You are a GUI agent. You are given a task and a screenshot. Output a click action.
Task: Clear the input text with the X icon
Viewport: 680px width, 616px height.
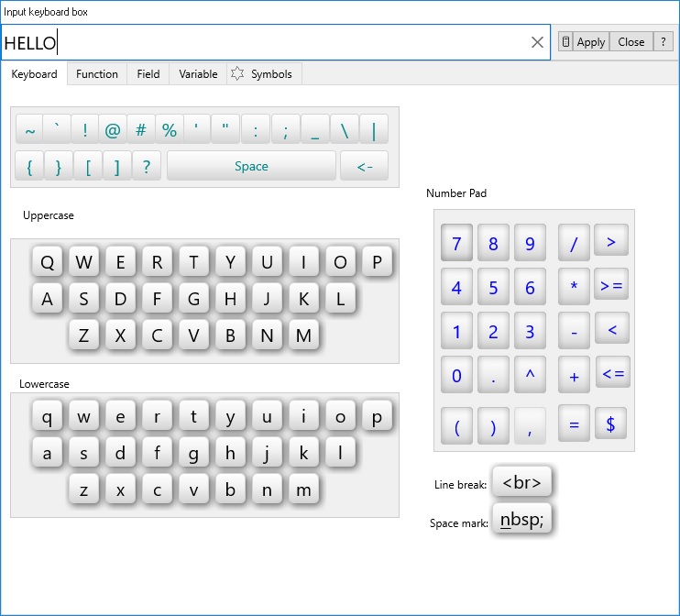[537, 42]
